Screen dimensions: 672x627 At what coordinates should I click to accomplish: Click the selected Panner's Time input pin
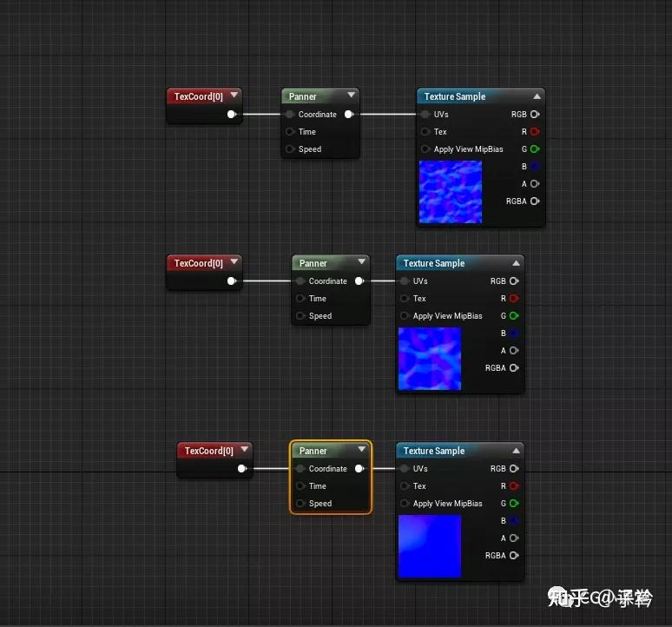pyautogui.click(x=300, y=486)
